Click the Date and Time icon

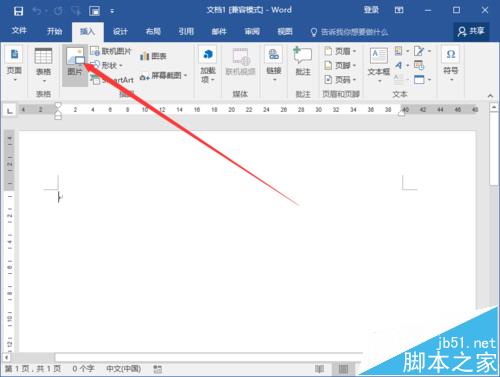point(419,65)
